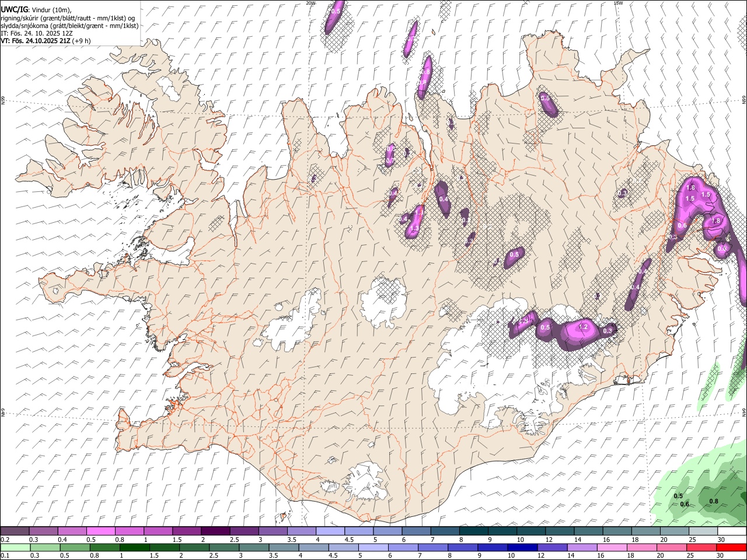Select the light green 0.3 swatch in rain scale

pyautogui.click(x=45, y=547)
